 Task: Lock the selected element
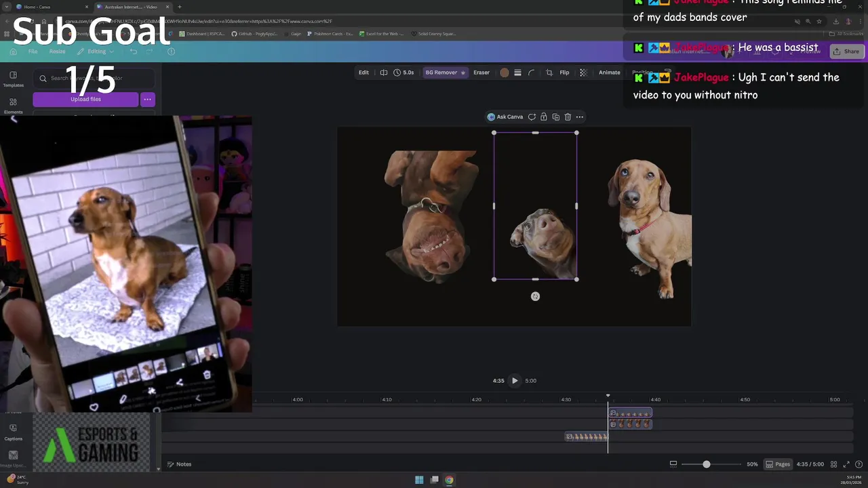click(543, 117)
